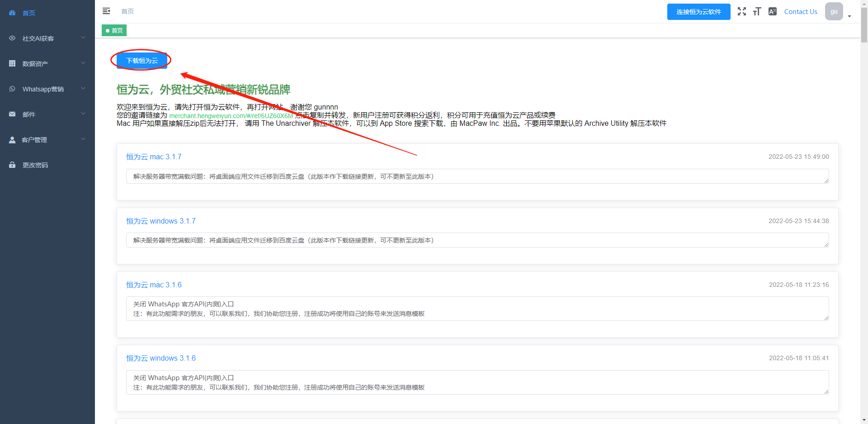The image size is (868, 424).
Task: Click the gu user avatar
Action: point(834,11)
